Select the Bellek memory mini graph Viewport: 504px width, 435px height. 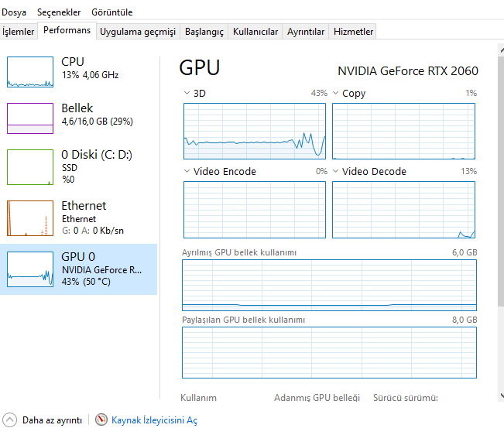tap(28, 118)
